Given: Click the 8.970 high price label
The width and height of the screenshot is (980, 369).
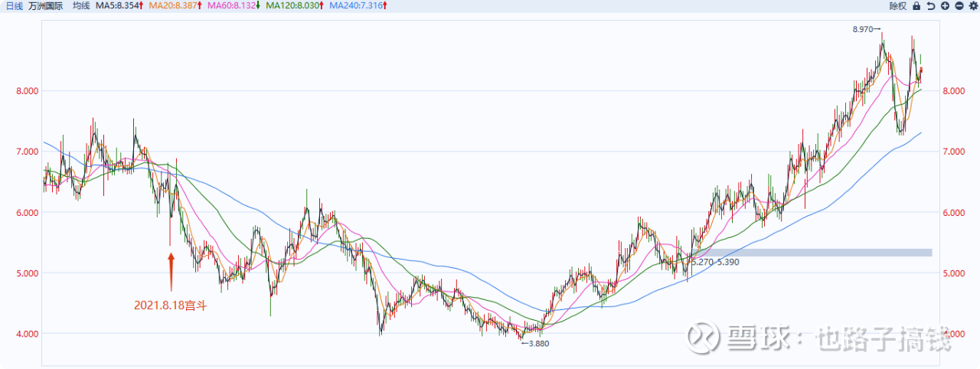Looking at the screenshot, I should 863,29.
